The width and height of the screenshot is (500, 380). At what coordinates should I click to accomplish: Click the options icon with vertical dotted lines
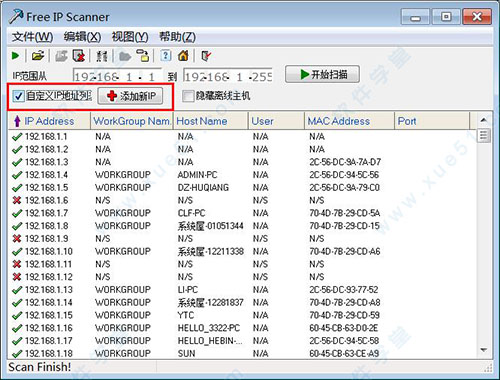(x=101, y=56)
